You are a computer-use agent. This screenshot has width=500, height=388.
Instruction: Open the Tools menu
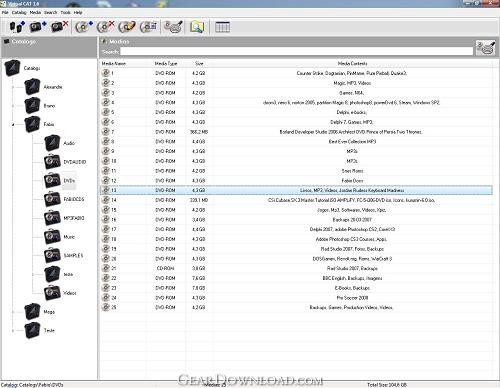click(x=66, y=12)
